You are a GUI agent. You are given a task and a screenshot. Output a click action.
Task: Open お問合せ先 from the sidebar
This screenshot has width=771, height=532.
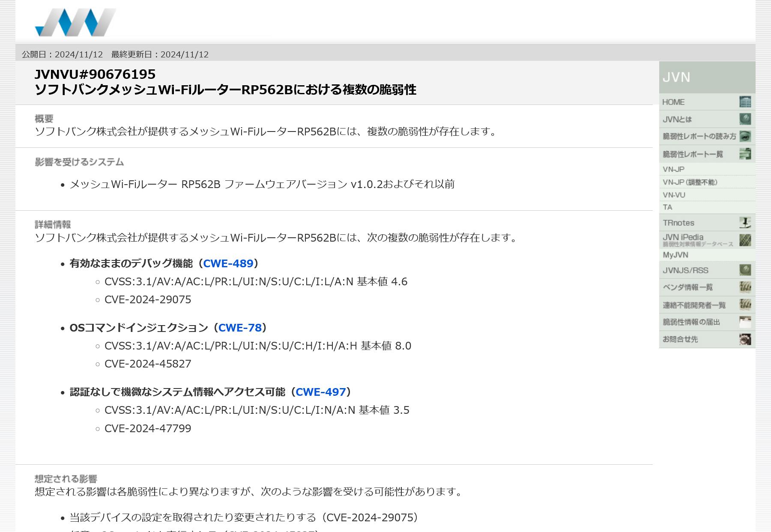[x=707, y=339]
